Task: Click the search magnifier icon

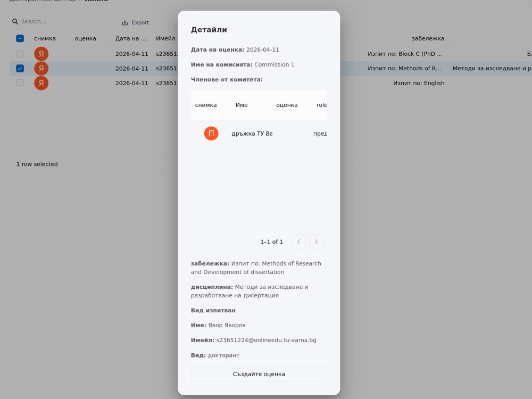Action: pos(15,21)
